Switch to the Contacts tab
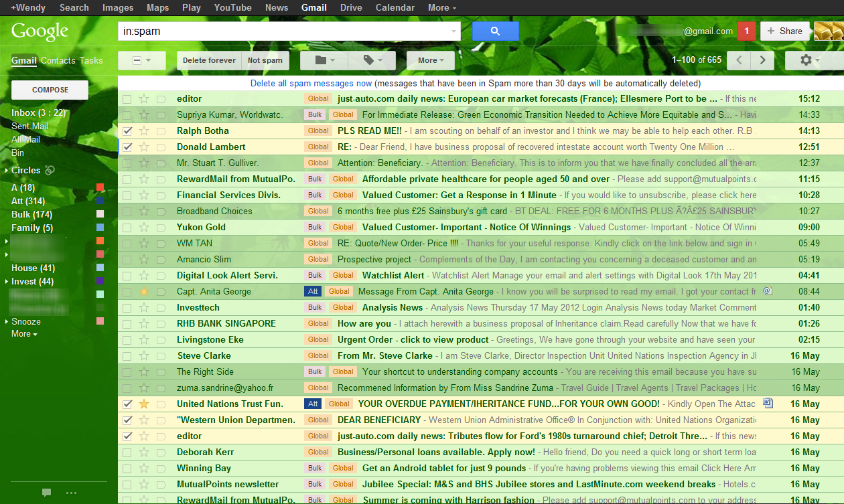 coord(58,60)
